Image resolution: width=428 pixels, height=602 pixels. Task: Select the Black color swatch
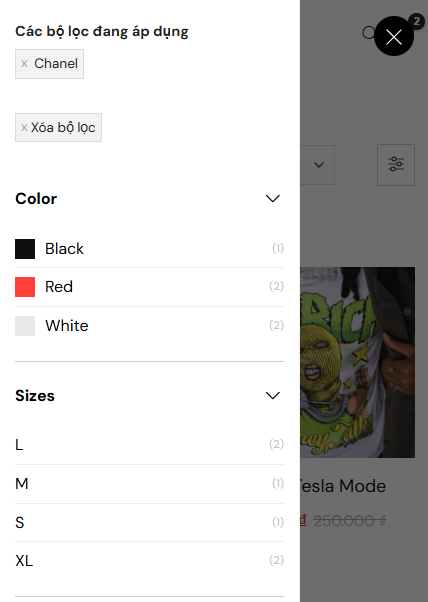tap(25, 249)
